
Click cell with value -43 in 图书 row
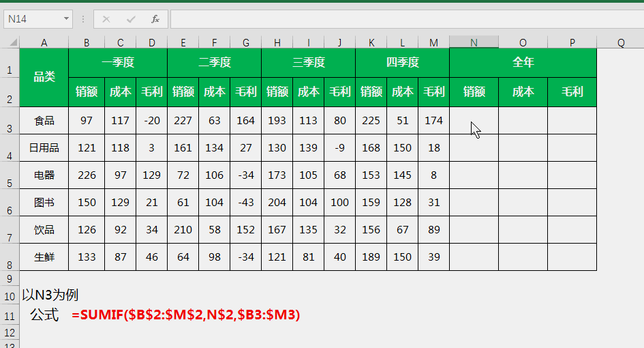245,203
